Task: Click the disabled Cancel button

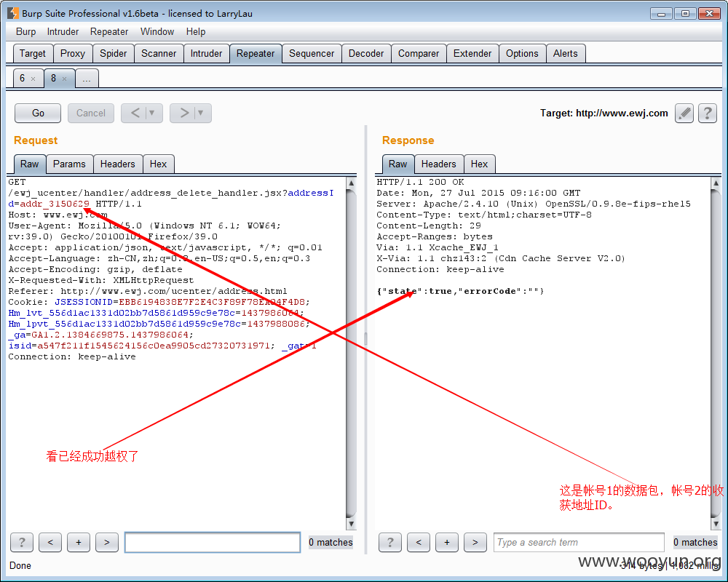Action: [x=91, y=113]
